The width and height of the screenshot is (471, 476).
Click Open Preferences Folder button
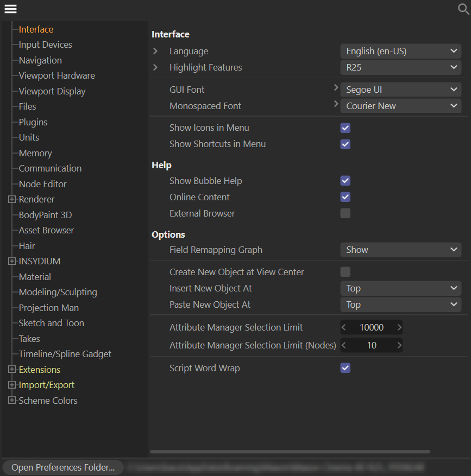click(63, 467)
